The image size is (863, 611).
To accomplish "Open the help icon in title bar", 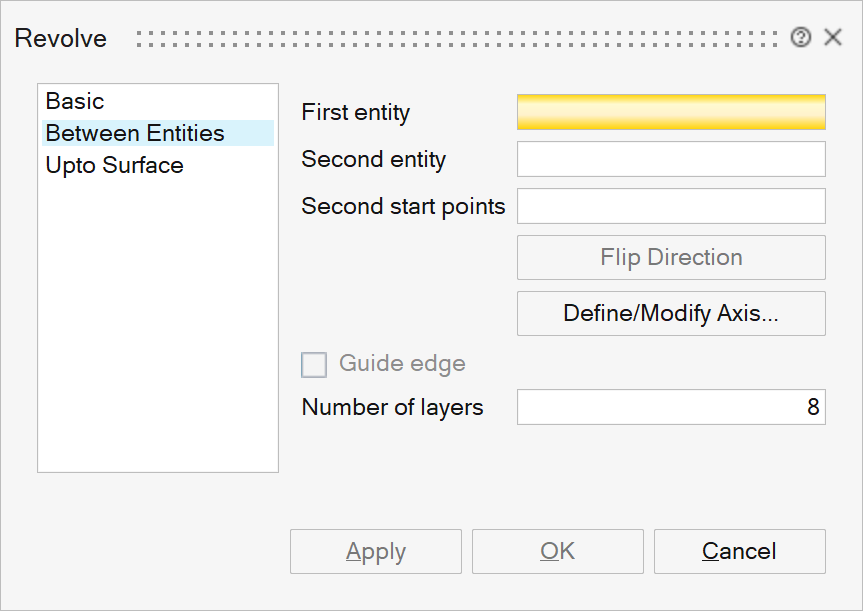I will [800, 38].
